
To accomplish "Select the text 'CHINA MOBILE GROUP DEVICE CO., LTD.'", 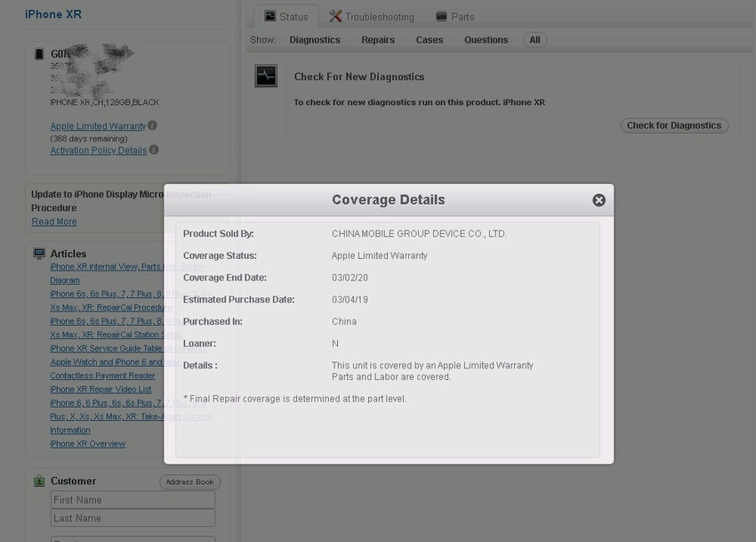I will click(419, 233).
